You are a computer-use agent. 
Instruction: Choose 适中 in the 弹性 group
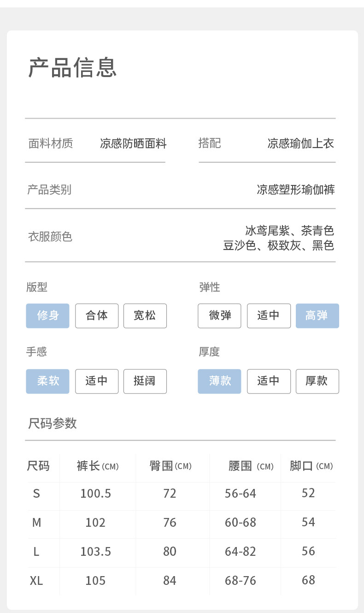pyautogui.click(x=269, y=315)
